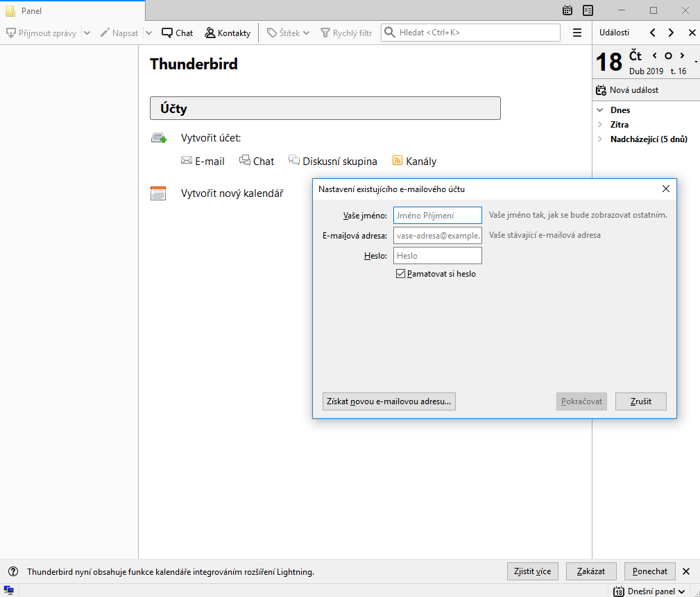Toggle the Rychlý filtr button
The image size is (700, 597).
pyautogui.click(x=346, y=33)
